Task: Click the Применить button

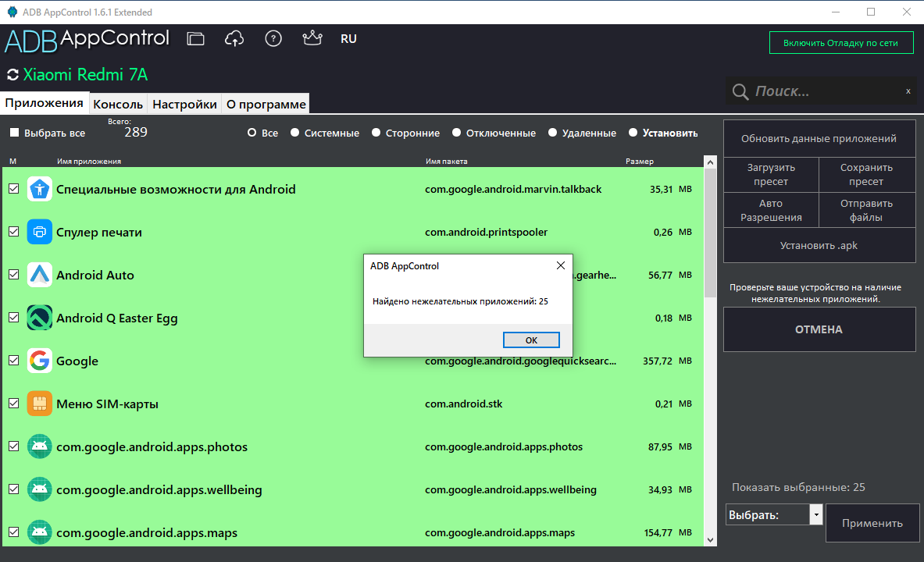Action: point(872,523)
